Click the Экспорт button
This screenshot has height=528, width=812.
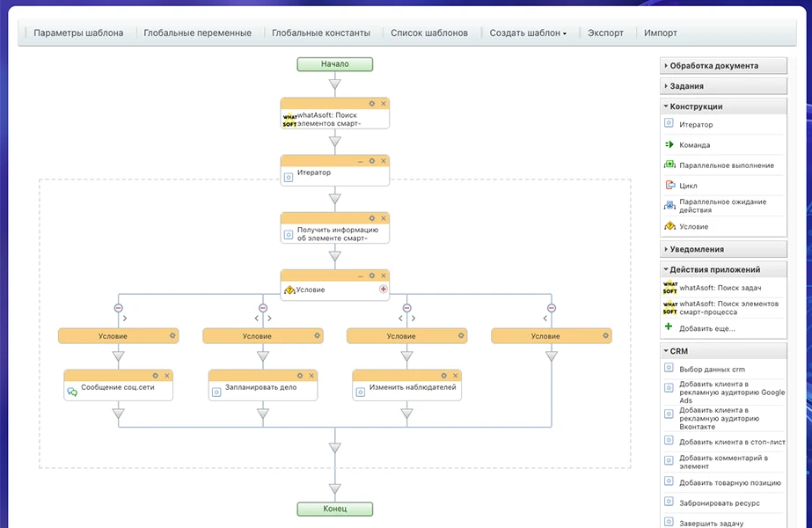pyautogui.click(x=605, y=33)
